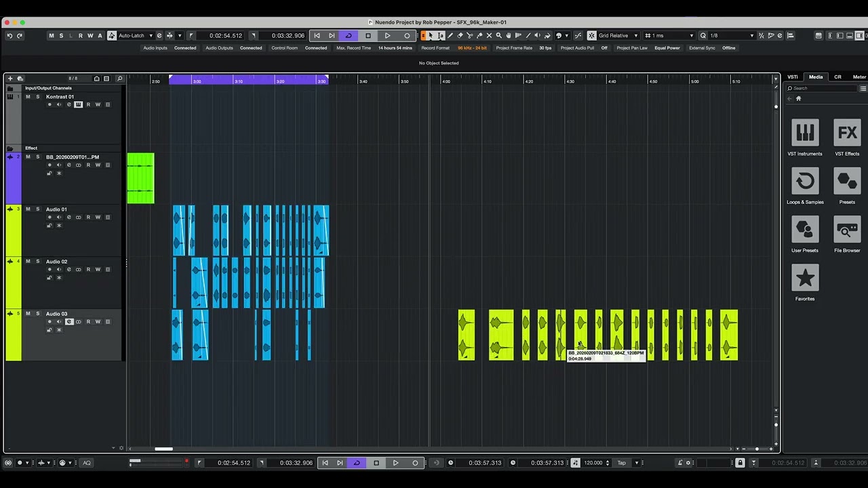The width and height of the screenshot is (868, 488).
Task: Select the Split scissors tool
Action: pos(469,35)
